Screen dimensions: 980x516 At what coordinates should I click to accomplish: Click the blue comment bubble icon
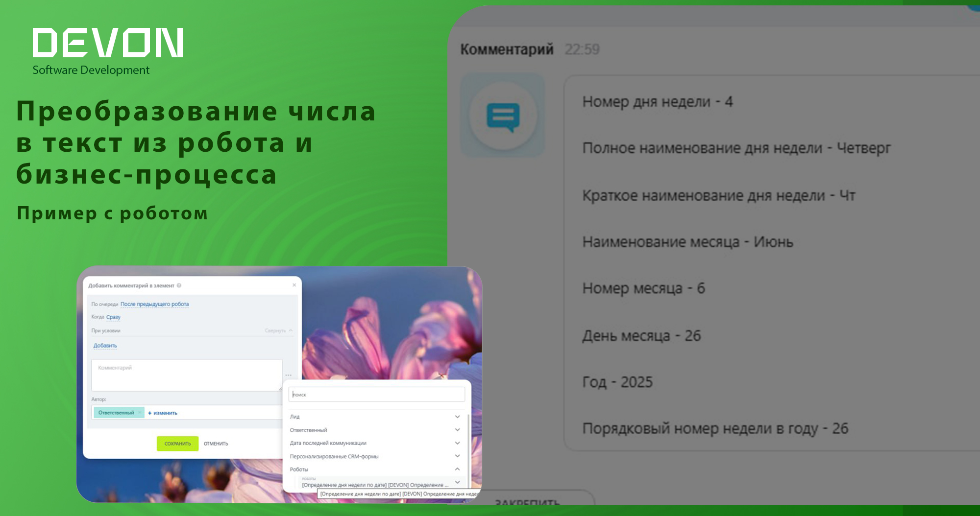coord(503,117)
